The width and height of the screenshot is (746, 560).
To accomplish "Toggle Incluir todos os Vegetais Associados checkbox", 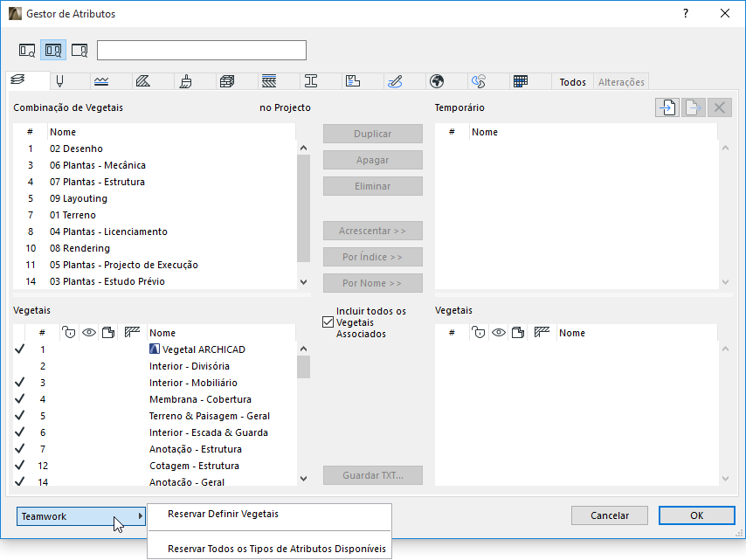I will click(x=328, y=322).
